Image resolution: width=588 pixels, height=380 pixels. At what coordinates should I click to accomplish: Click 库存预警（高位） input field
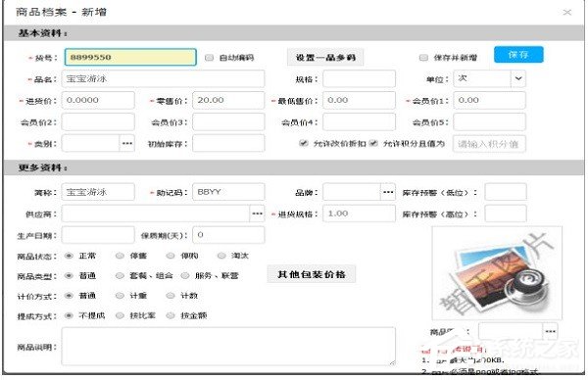click(x=506, y=214)
